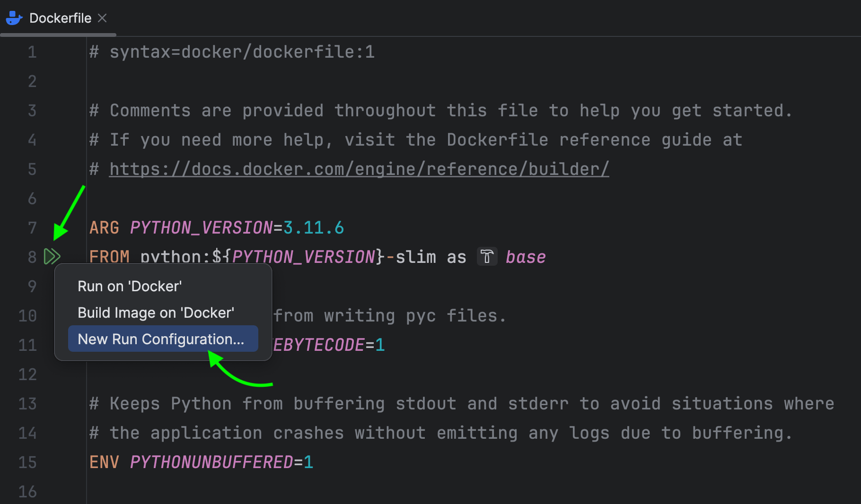861x504 pixels.
Task: Open the docs.docker.com reference link
Action: [x=359, y=169]
